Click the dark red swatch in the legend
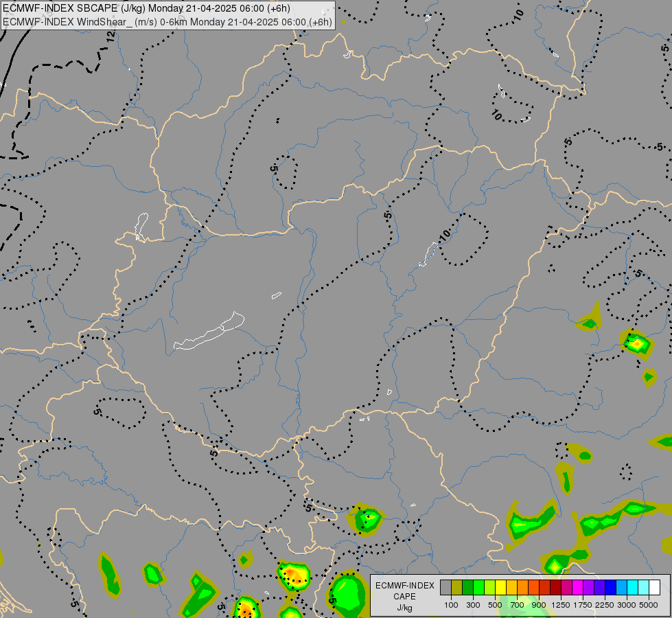Viewport: 672px width, 618px height. point(556,587)
